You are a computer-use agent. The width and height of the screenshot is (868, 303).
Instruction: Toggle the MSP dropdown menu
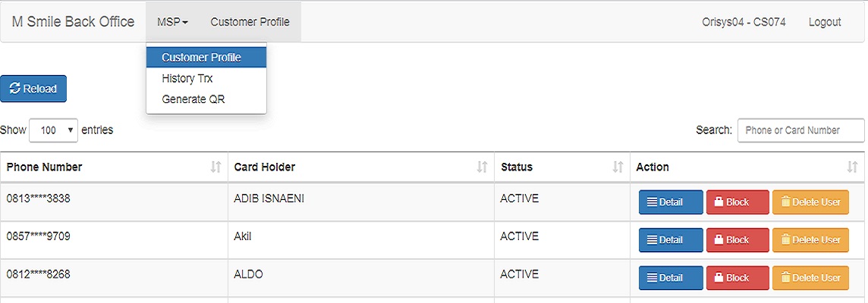tap(173, 22)
